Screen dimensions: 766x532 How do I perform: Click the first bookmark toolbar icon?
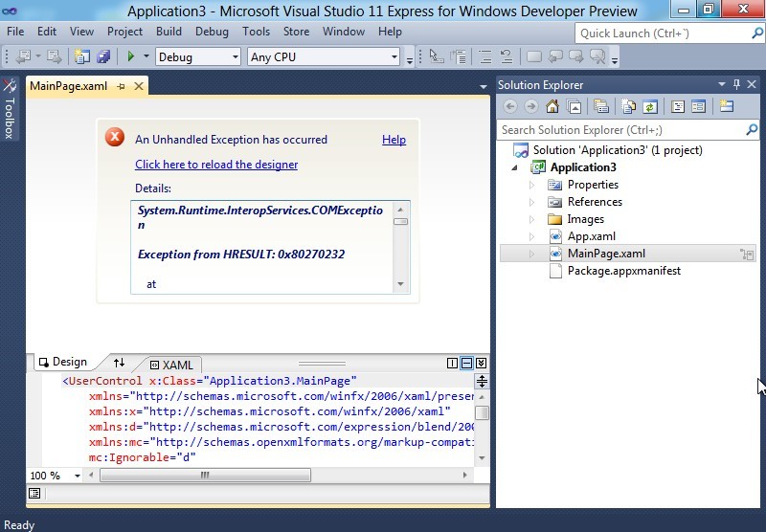click(x=533, y=56)
